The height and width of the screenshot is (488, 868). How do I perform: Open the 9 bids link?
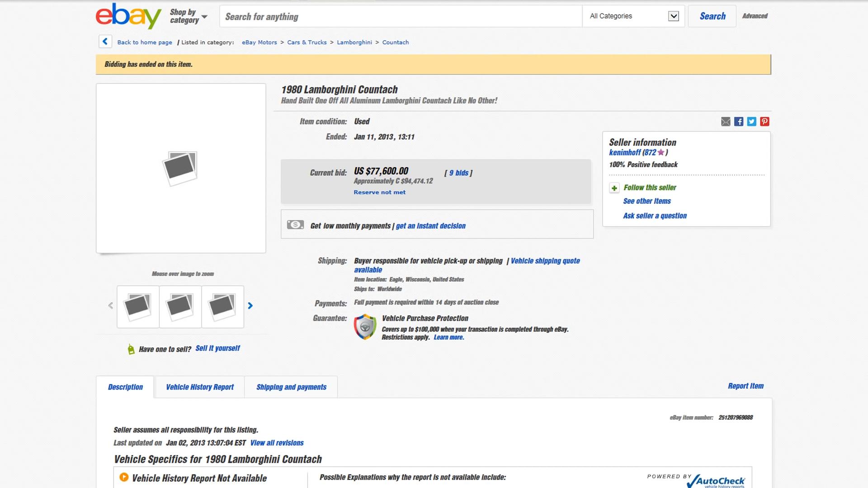(458, 173)
